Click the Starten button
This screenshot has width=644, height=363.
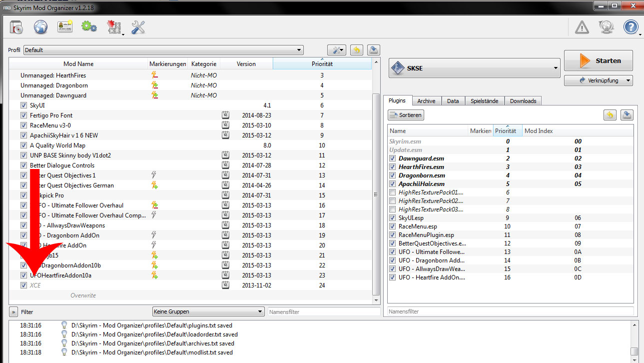point(598,61)
